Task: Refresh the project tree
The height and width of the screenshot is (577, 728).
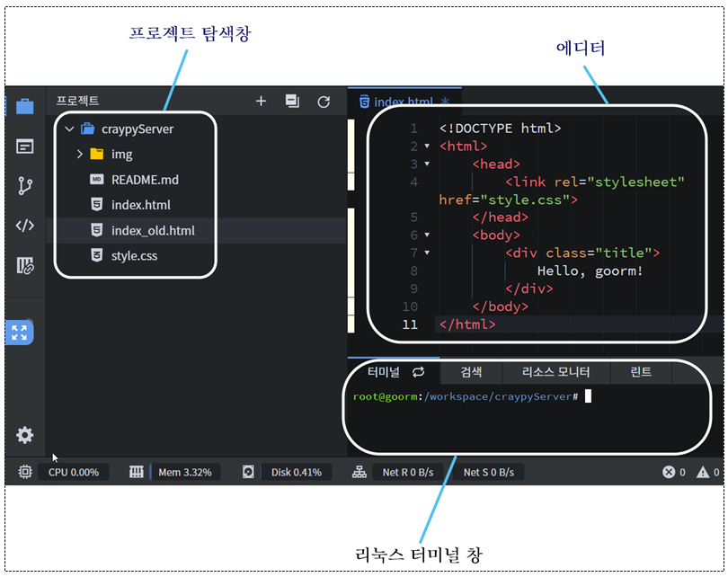Action: 324,102
